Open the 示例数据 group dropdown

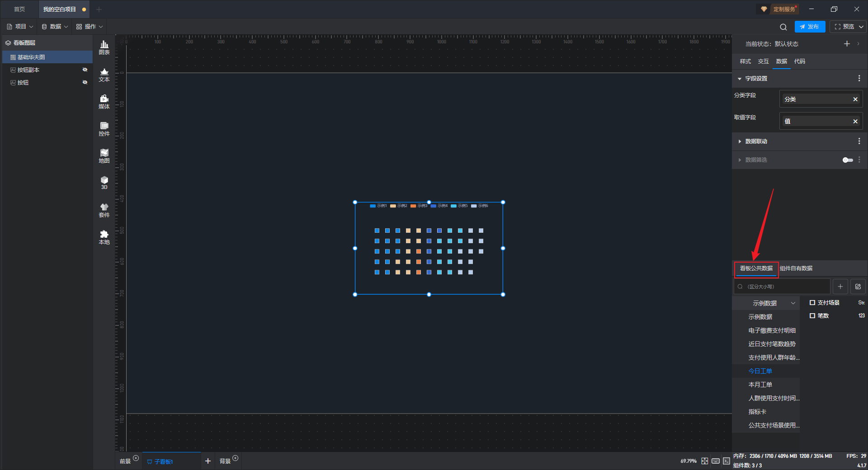[773, 303]
